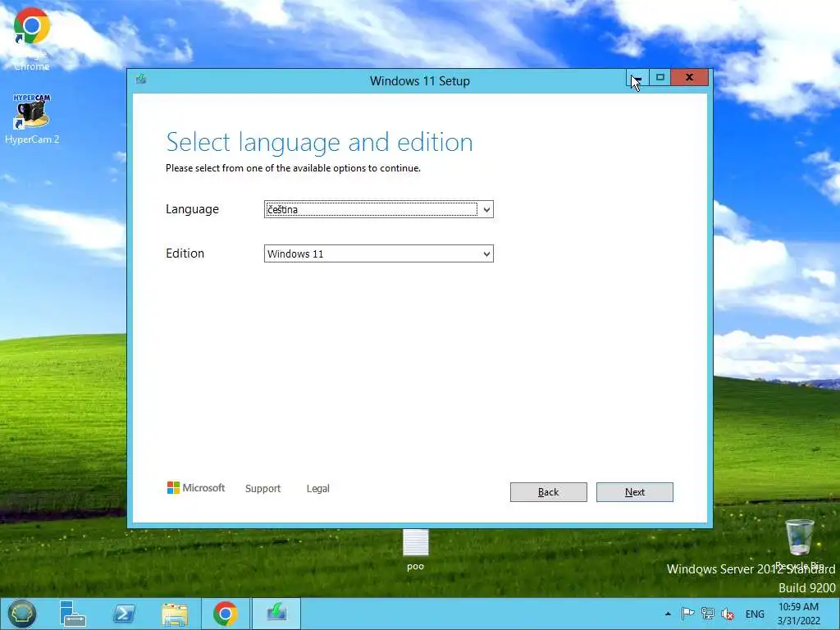Show hidden tray icons arrow
840x630 pixels.
tap(668, 614)
